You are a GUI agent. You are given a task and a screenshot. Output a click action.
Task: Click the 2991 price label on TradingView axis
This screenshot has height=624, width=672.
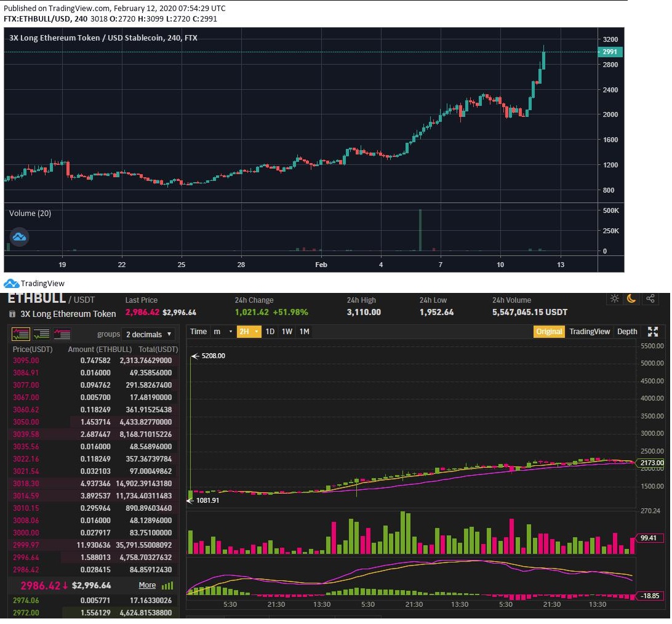[x=610, y=52]
